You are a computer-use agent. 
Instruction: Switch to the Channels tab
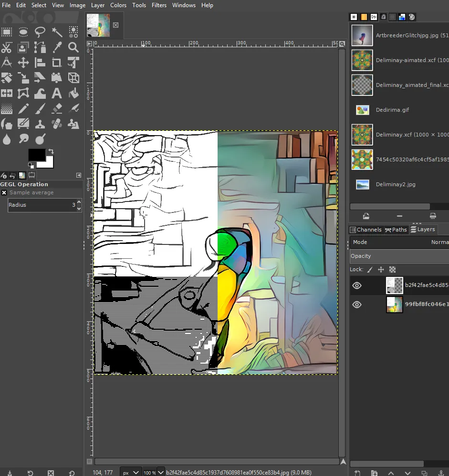point(366,230)
